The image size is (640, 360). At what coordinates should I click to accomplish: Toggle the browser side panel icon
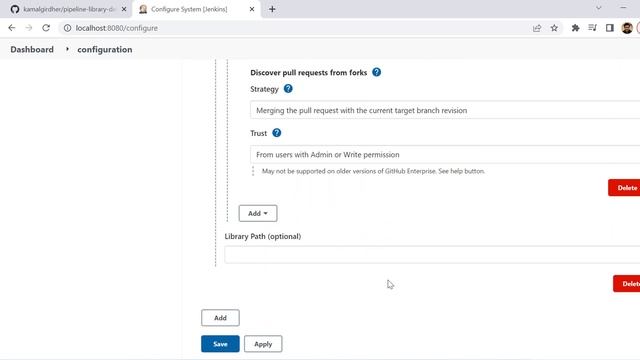[609, 28]
